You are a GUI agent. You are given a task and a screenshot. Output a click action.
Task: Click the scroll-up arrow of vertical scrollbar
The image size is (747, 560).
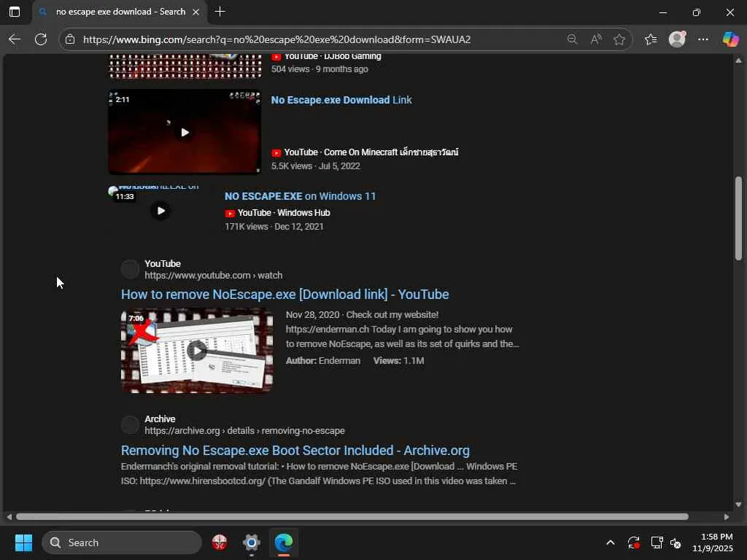[738, 61]
